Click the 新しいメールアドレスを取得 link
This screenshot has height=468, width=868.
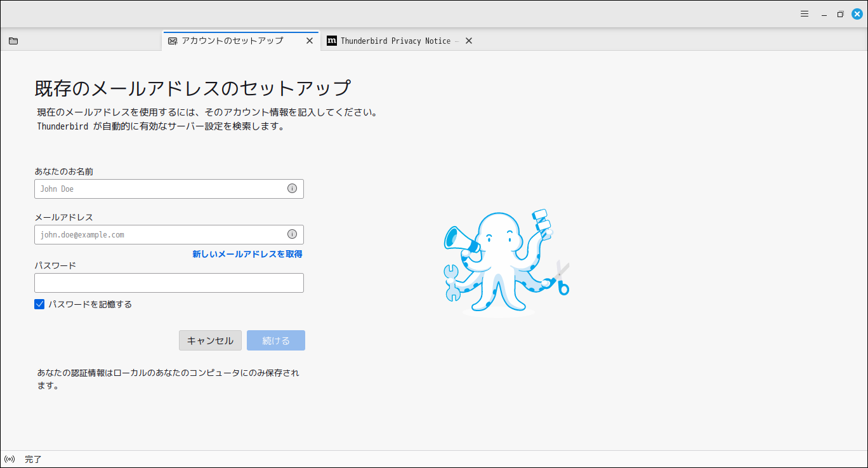(x=247, y=254)
